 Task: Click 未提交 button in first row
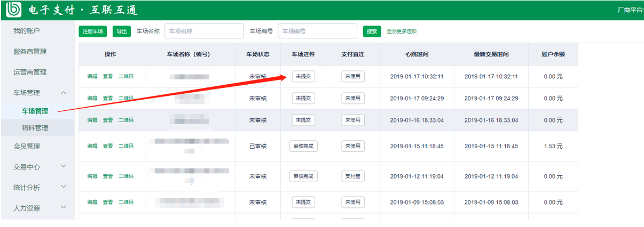click(x=303, y=77)
